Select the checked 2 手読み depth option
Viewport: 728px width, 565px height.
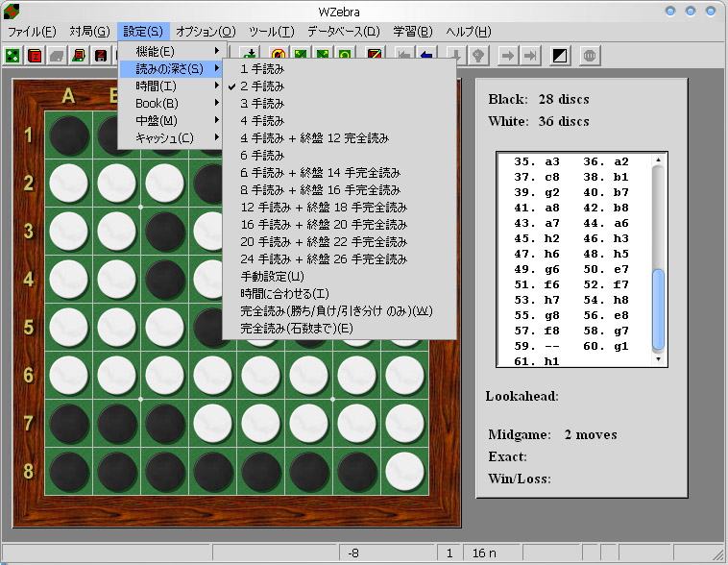click(339, 86)
